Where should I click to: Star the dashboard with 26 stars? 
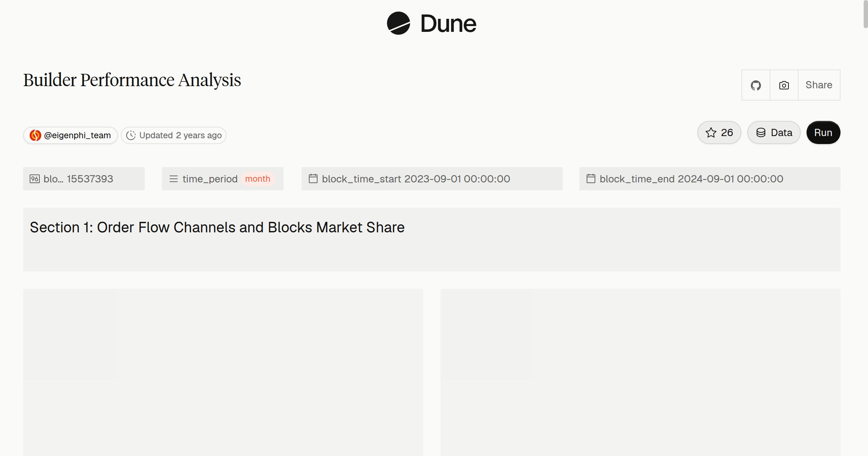pyautogui.click(x=719, y=132)
